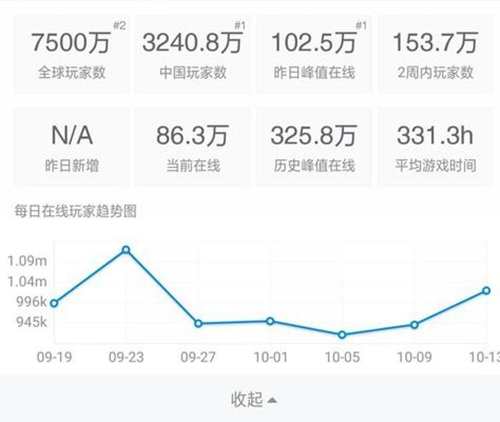The width and height of the screenshot is (500, 422).
Task: Select the 09-27 data point on chart
Action: 198,323
